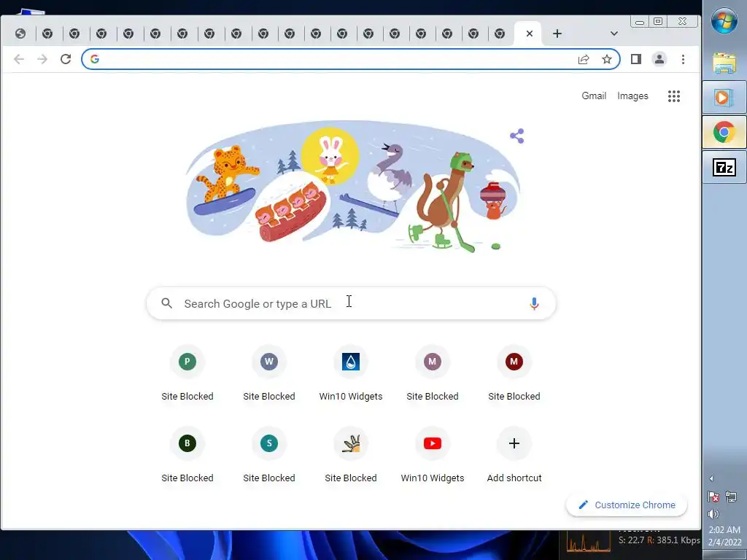The width and height of the screenshot is (747, 560).
Task: Open a new tab with plus button
Action: [x=557, y=34]
